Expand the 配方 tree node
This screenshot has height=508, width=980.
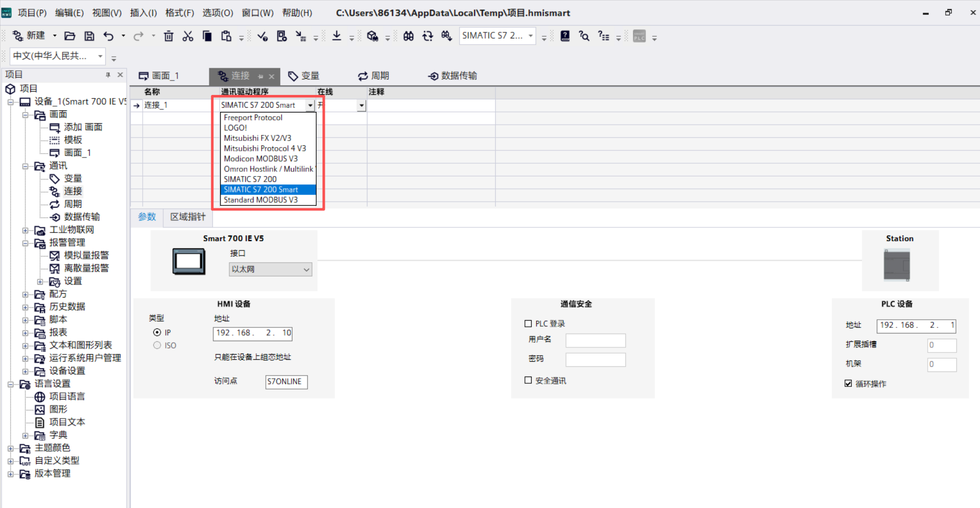[x=25, y=294]
